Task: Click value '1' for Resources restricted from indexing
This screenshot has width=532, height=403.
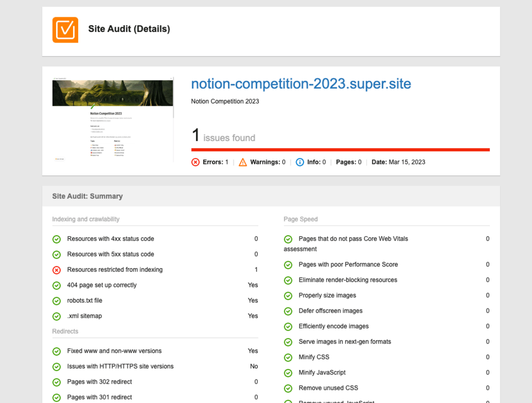Action: click(x=256, y=270)
